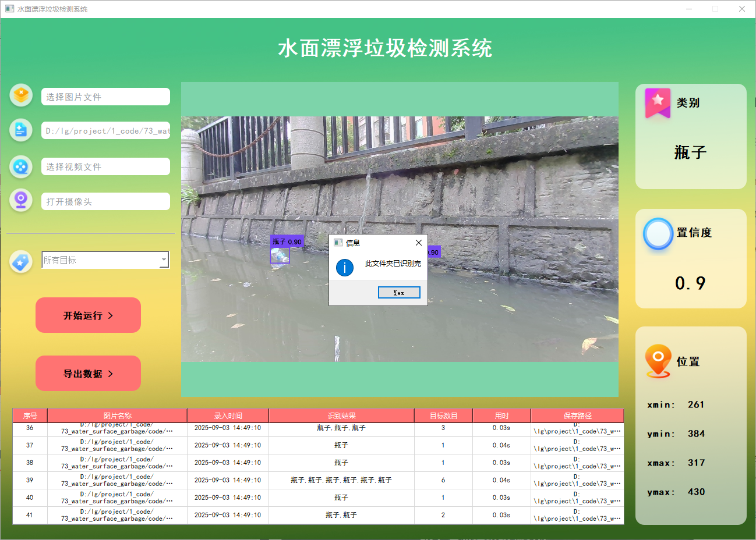756x540 pixels.
Task: Click the 保存路径 column header
Action: [x=577, y=415]
